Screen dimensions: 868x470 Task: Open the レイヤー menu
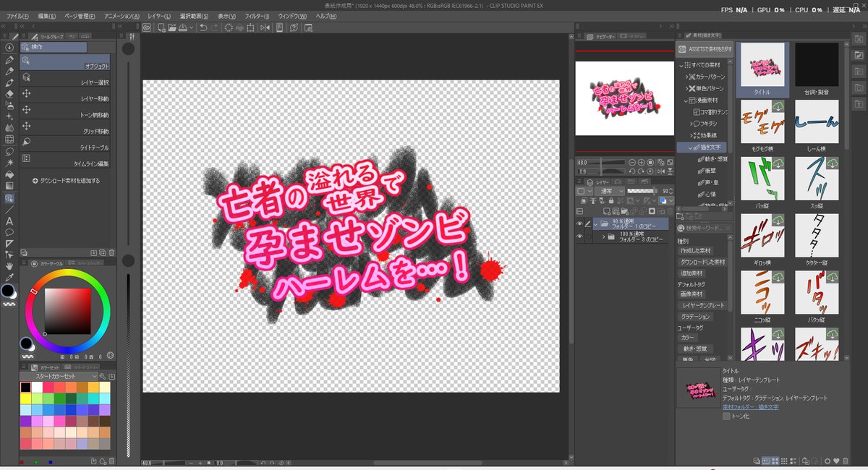[159, 16]
